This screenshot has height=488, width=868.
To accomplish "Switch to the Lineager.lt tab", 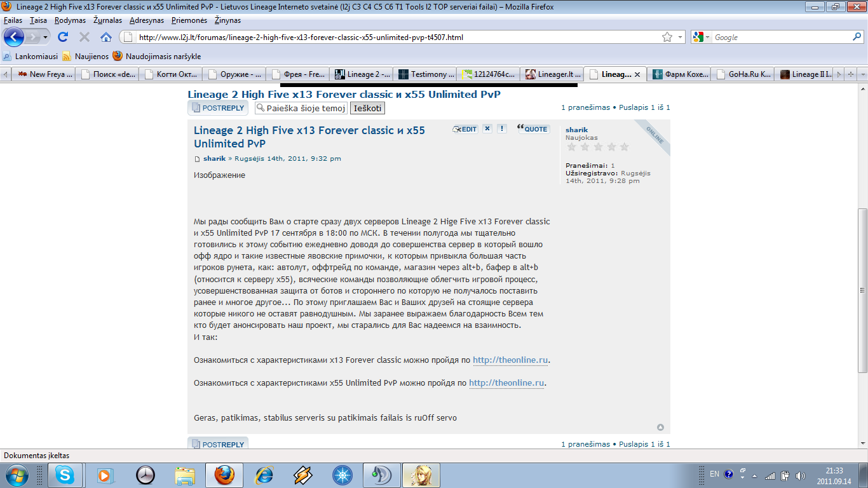I will click(x=552, y=74).
